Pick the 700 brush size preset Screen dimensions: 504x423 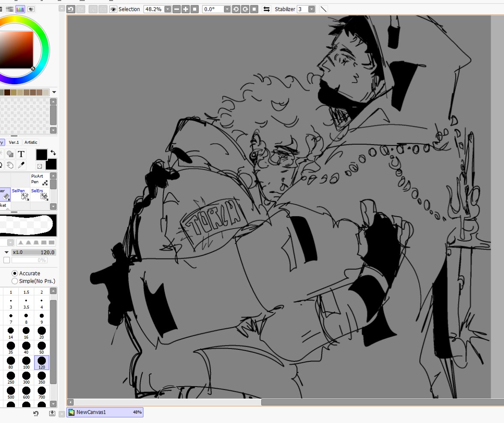coord(42,393)
